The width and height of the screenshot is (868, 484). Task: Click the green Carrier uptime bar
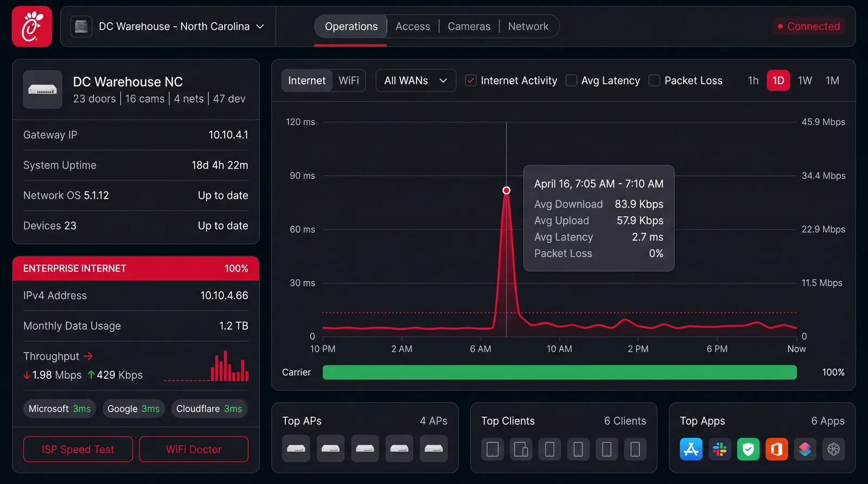tap(559, 372)
